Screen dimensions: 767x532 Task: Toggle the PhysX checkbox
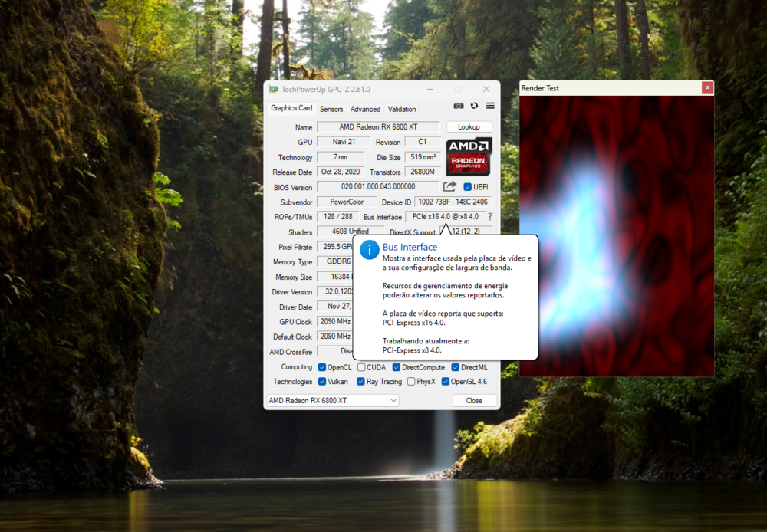[411, 382]
